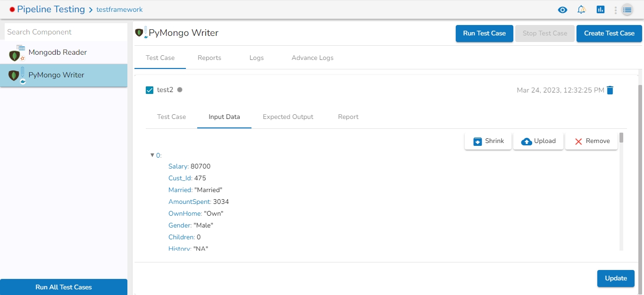Image resolution: width=644 pixels, height=295 pixels.
Task: Click Shrink to collapse input data
Action: point(488,141)
